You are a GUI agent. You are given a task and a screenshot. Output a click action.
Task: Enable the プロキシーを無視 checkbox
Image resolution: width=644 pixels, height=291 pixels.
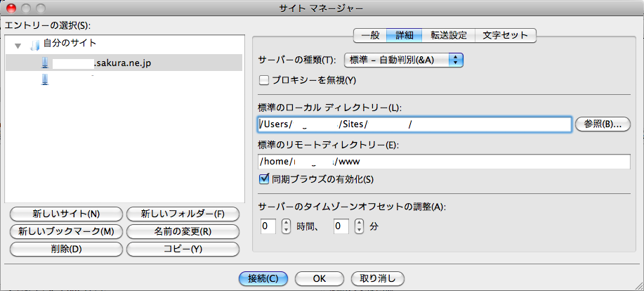pos(265,80)
